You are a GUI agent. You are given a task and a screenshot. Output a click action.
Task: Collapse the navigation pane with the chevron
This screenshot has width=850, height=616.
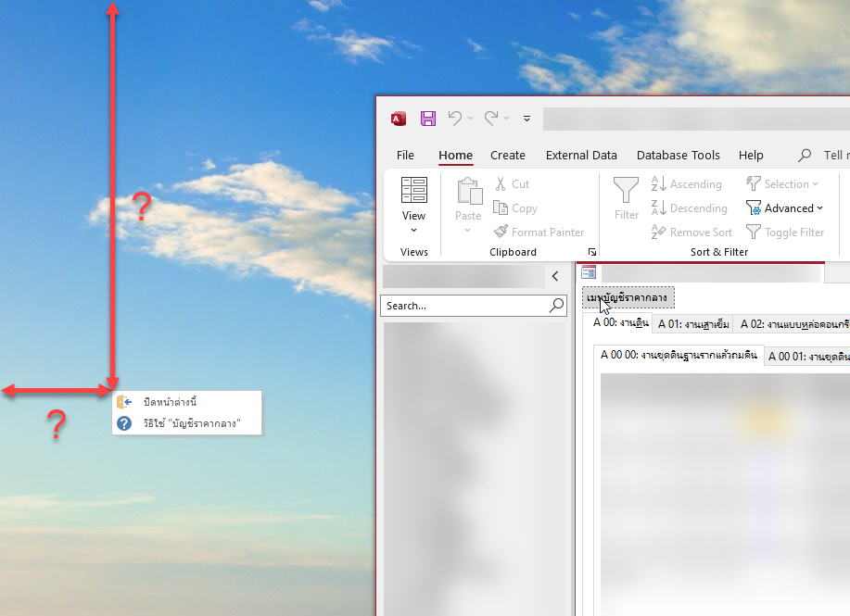point(555,276)
